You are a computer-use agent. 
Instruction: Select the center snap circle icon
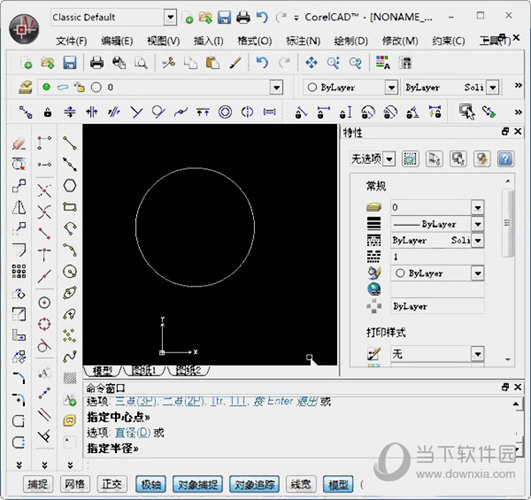44,303
